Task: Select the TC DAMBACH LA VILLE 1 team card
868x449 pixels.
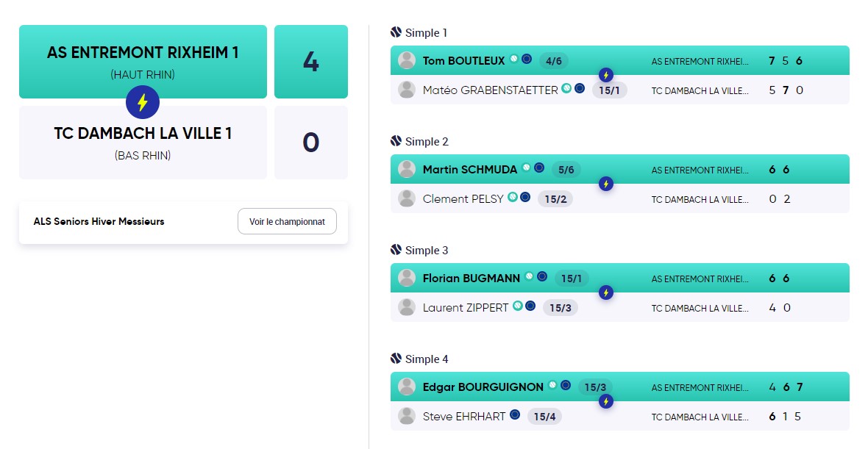Action: 143,143
